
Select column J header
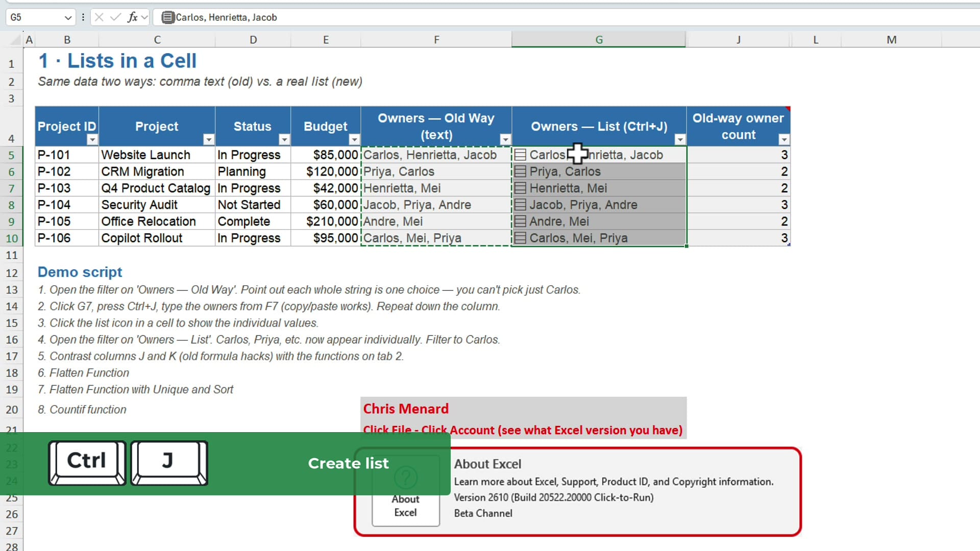(x=738, y=40)
